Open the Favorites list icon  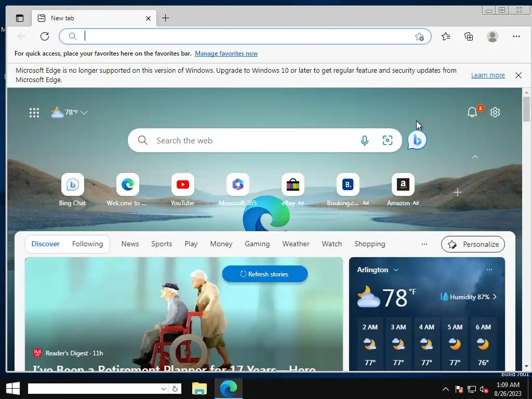tap(446, 36)
